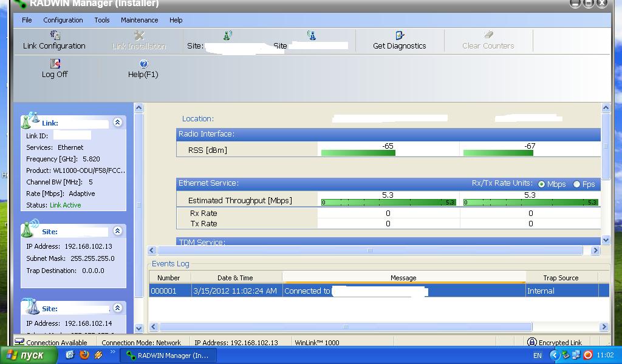622x364 pixels.
Task: Click the first Site antenna icon in toolbar
Action: (227, 36)
